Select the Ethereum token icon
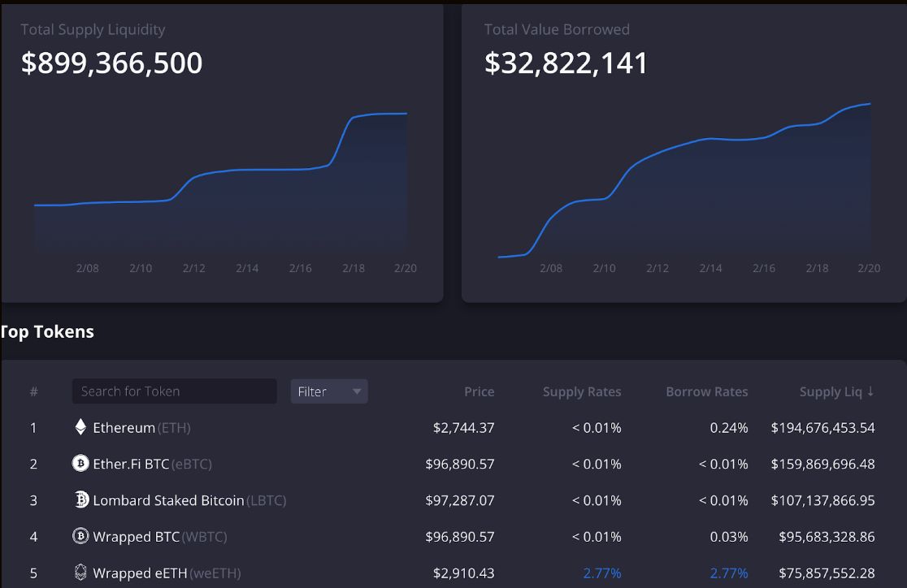This screenshot has height=588, width=907. click(80, 427)
